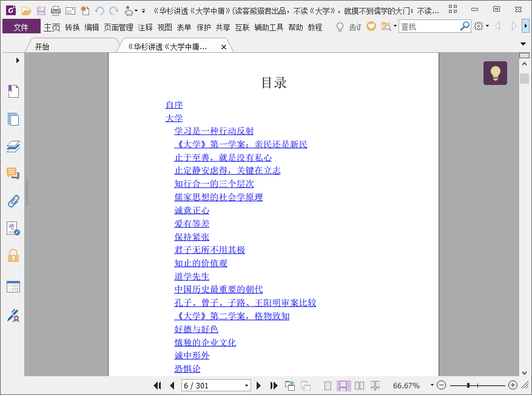Select the hand touch mode icon
The image size is (532, 395).
point(129,11)
